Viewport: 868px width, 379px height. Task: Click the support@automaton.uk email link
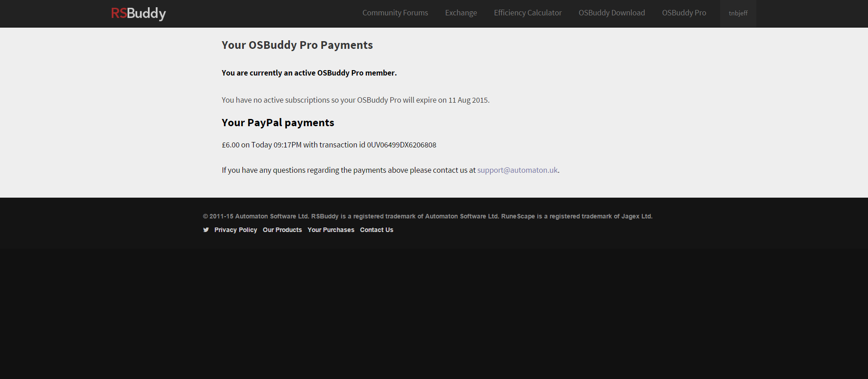(517, 170)
